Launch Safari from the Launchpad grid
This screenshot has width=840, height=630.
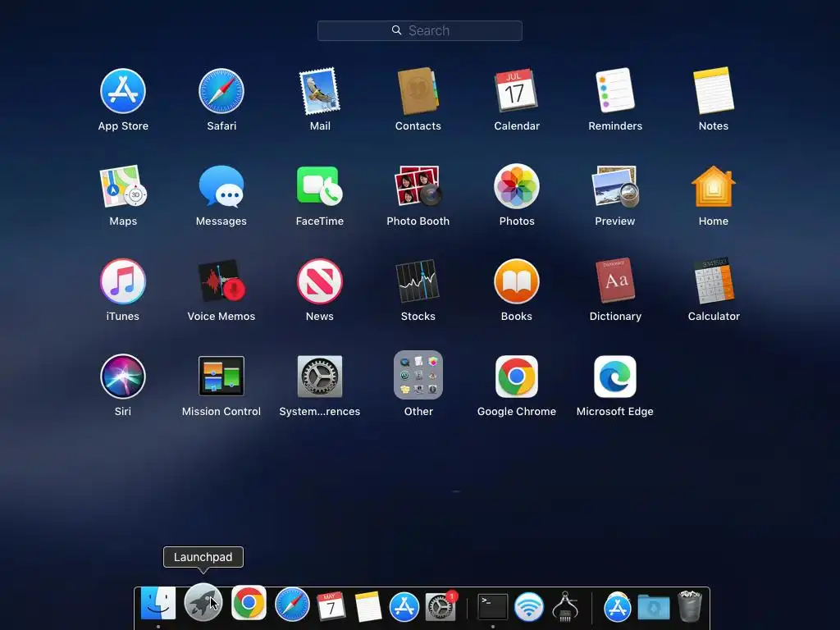point(221,91)
